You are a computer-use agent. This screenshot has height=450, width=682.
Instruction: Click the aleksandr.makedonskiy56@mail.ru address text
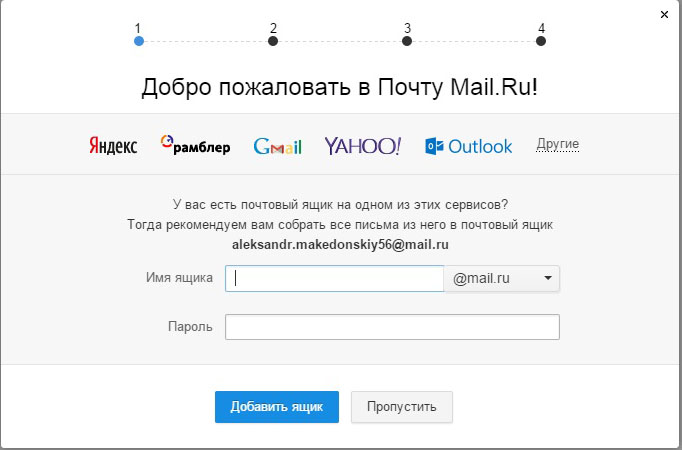click(x=340, y=243)
